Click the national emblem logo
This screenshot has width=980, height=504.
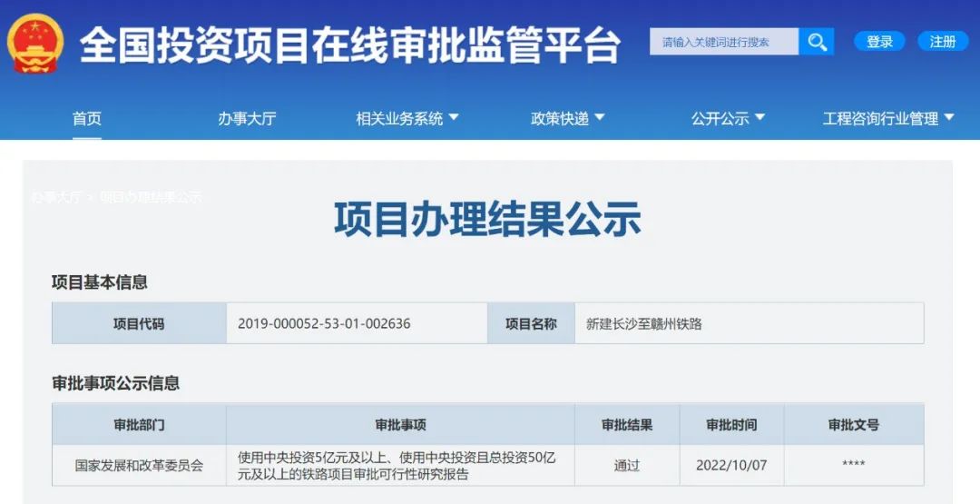35,44
